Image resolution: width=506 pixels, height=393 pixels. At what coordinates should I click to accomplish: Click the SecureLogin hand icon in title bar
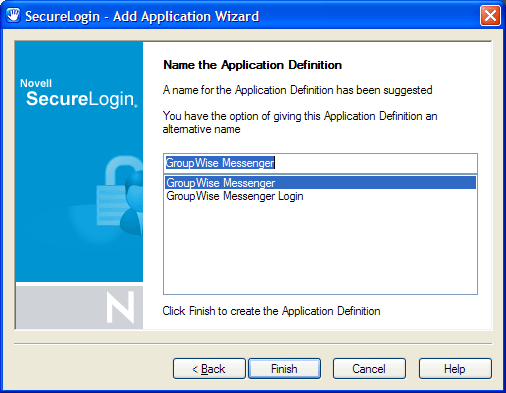coord(13,15)
